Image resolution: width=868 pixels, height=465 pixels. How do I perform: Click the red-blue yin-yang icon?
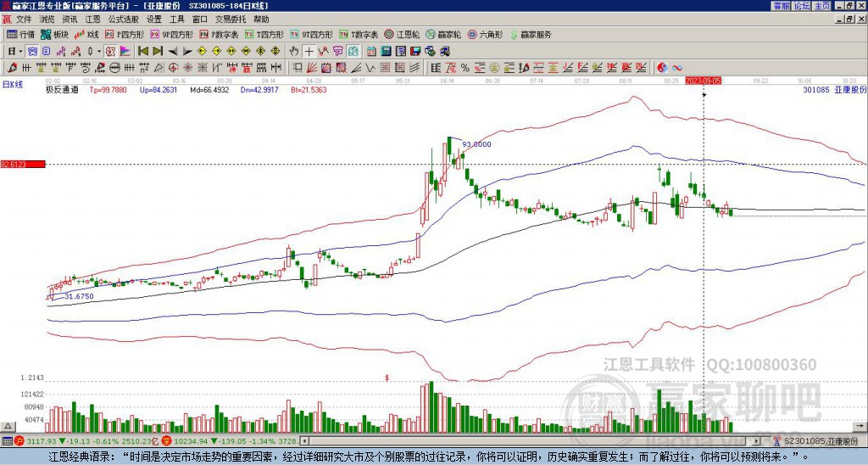(x=662, y=68)
